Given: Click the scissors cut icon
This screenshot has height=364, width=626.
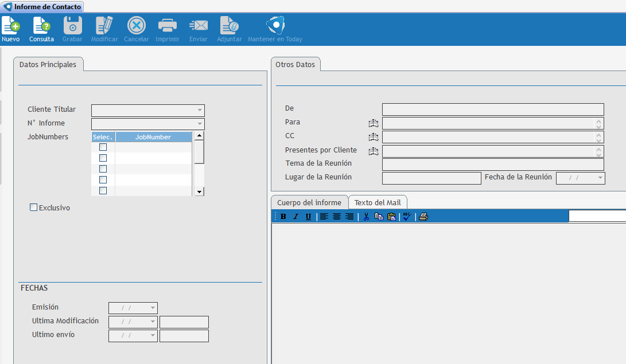Looking at the screenshot, I should pyautogui.click(x=366, y=217).
